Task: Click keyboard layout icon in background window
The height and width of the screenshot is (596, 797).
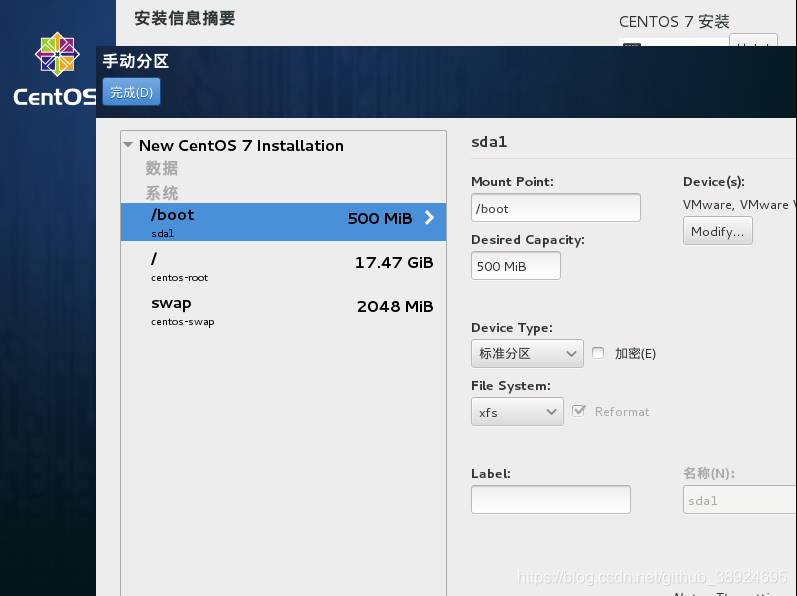Action: (x=632, y=45)
